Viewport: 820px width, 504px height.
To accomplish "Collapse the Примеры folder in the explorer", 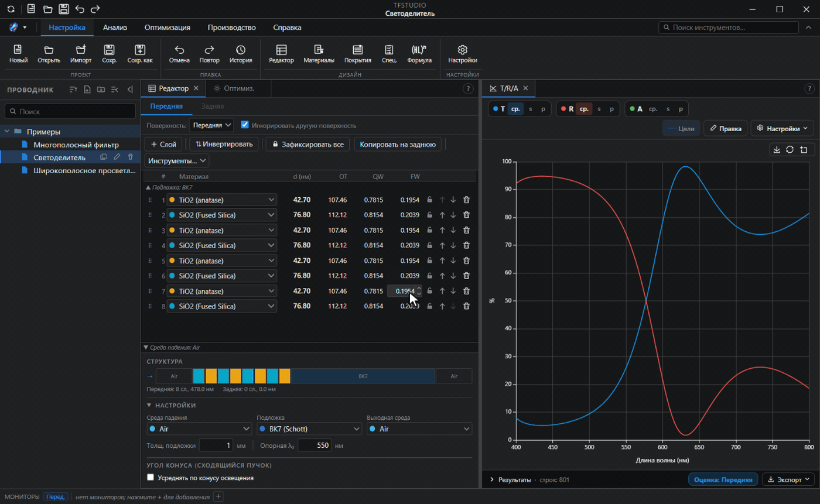I will point(8,131).
